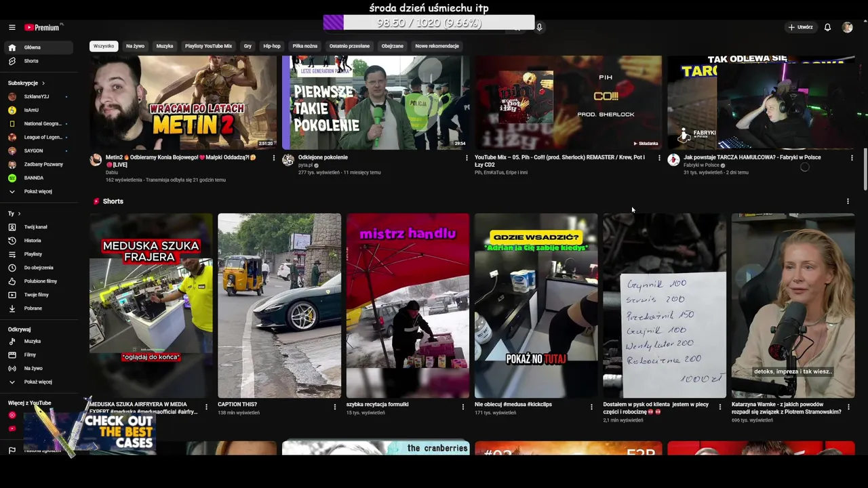Expand Pokaż więcej under subscriptions
868x488 pixels.
(39, 191)
